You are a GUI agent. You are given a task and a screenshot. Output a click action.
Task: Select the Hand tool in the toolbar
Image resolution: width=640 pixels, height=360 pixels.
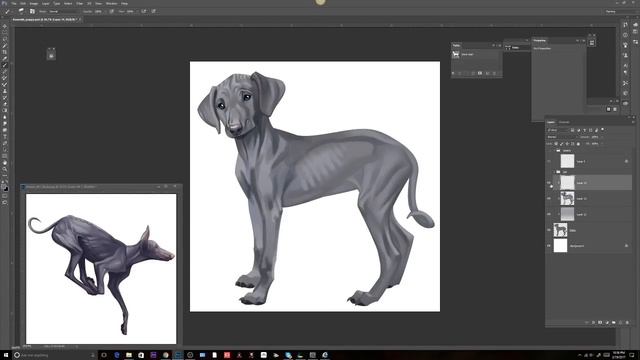pos(4,163)
